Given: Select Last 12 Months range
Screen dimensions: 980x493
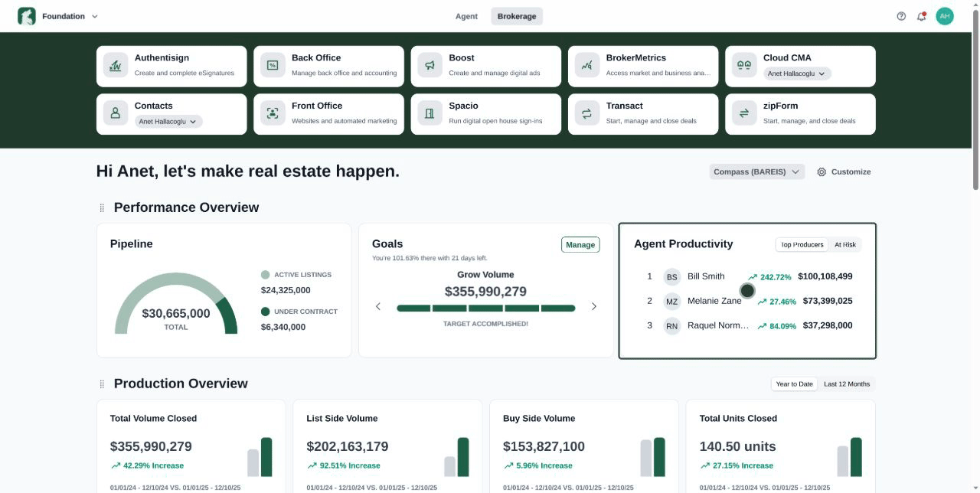Looking at the screenshot, I should click(x=847, y=384).
